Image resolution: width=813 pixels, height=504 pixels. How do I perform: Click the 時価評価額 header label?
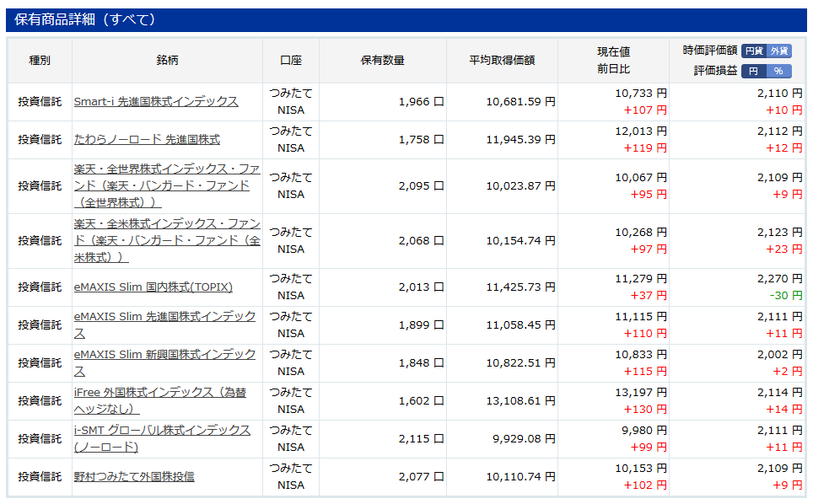710,51
